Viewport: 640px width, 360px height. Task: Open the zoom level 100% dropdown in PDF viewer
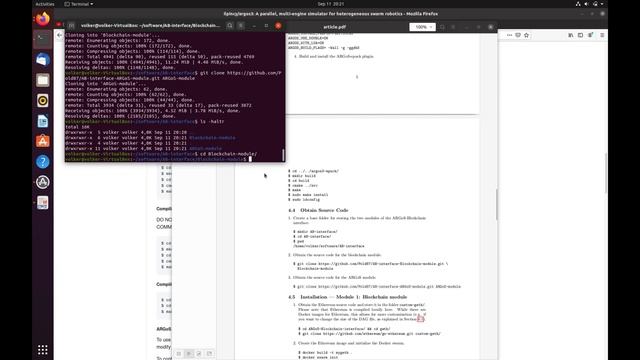[422, 27]
